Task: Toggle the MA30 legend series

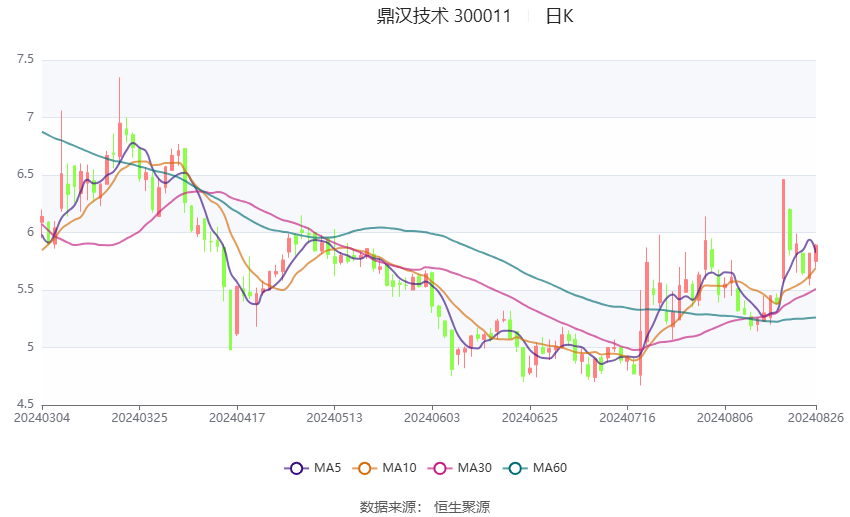Action: [460, 468]
